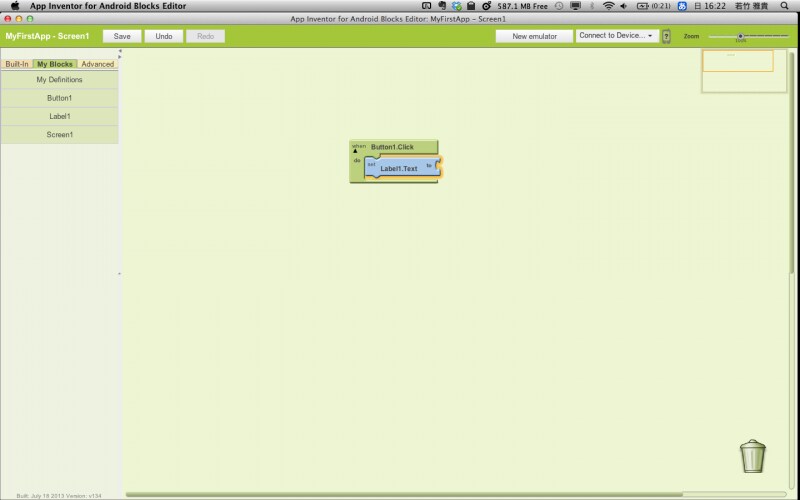Click the user name 若竹 雅貴

751,6
